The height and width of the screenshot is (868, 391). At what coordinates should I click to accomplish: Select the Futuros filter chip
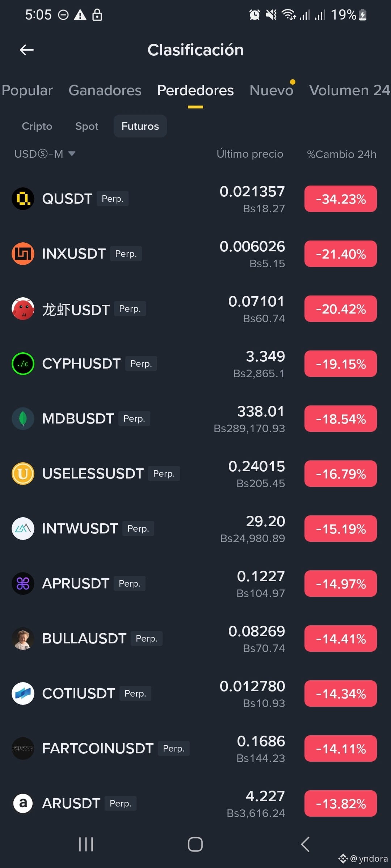[140, 126]
